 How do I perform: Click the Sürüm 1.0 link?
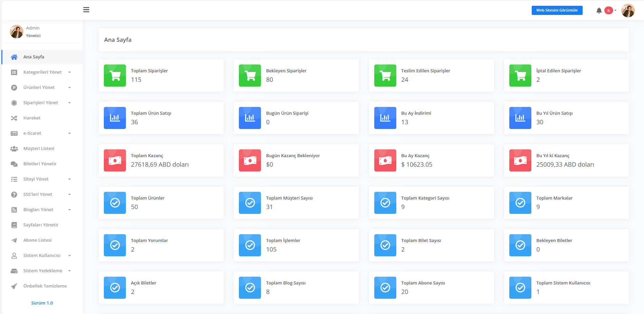42,303
